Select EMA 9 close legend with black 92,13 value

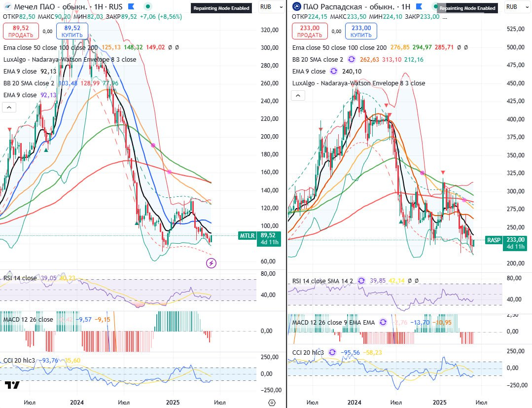20,71
